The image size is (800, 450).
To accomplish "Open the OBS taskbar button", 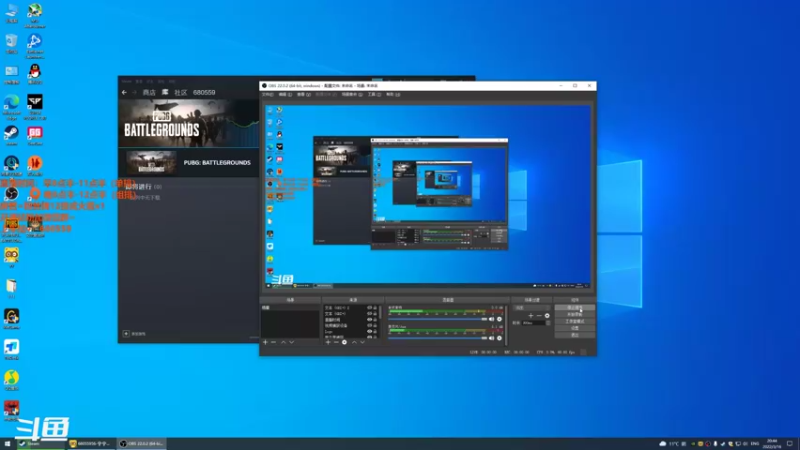I will (141, 444).
